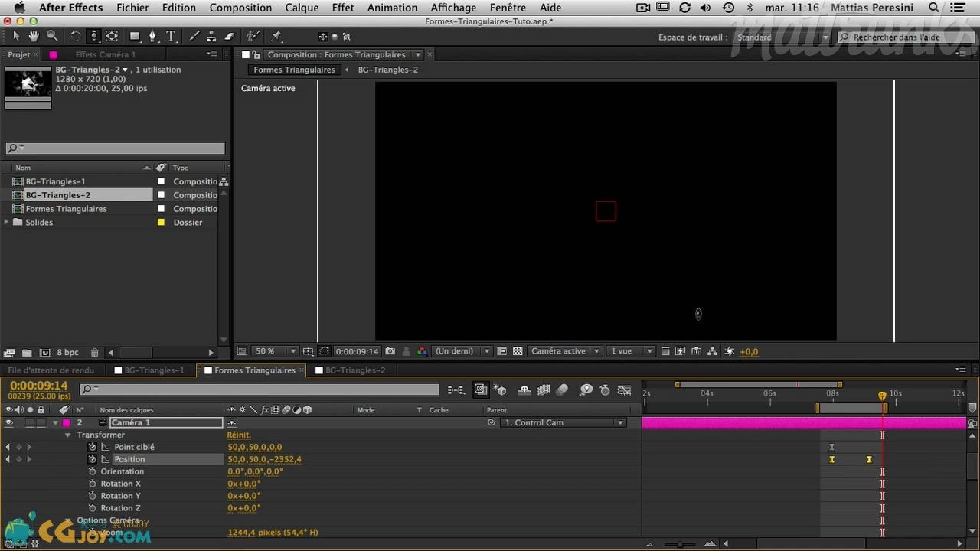The image size is (980, 551).
Task: Click the Position value 50,0,50,0,-2352,4
Action: [x=264, y=459]
